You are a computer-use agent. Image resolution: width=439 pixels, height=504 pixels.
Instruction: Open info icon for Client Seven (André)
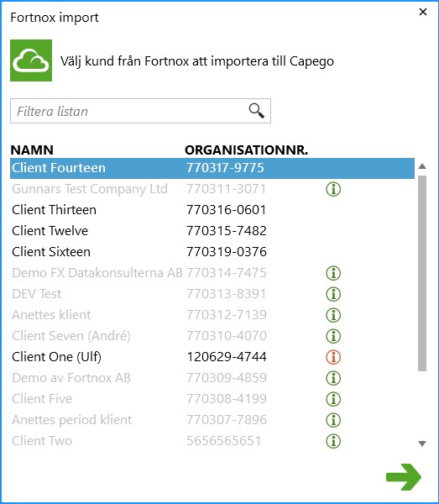point(333,336)
